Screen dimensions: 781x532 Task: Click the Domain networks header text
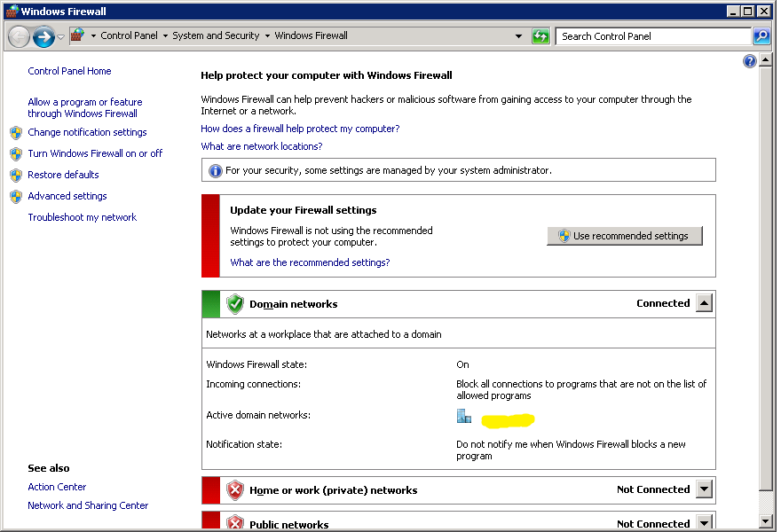(x=294, y=304)
